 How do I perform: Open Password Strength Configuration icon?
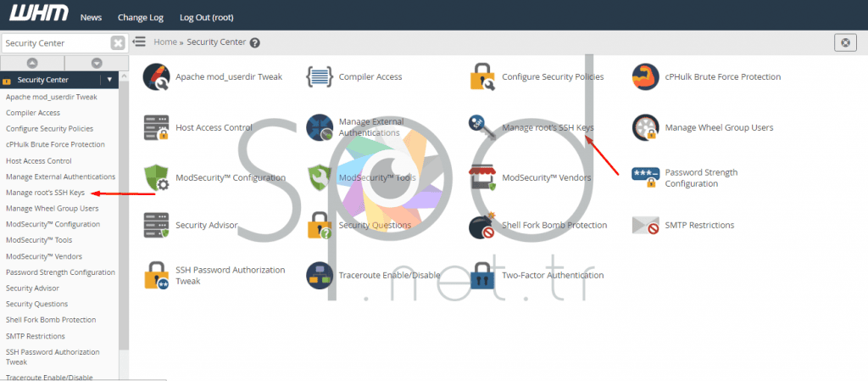[x=645, y=177]
